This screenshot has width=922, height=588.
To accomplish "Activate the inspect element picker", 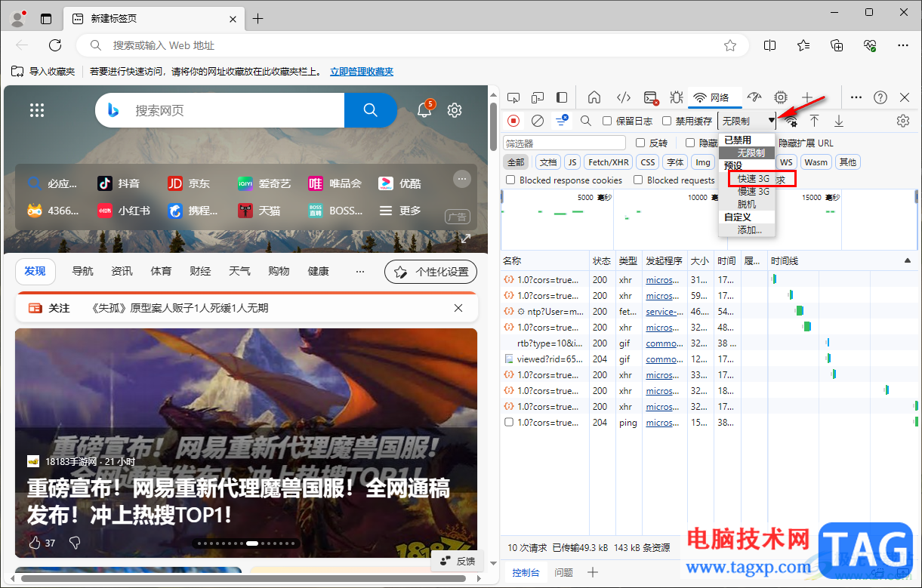I will coord(513,97).
